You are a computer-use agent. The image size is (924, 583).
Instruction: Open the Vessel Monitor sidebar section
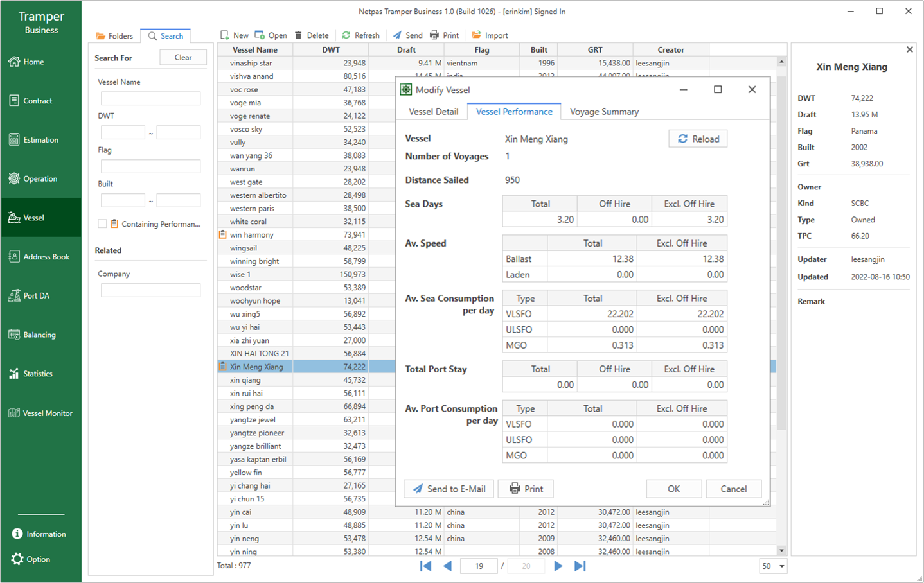tap(40, 413)
